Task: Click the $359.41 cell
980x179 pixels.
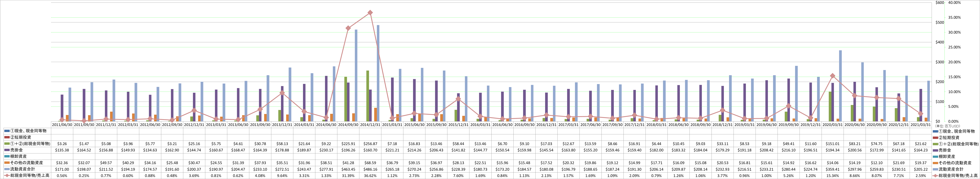Action: coord(833,169)
